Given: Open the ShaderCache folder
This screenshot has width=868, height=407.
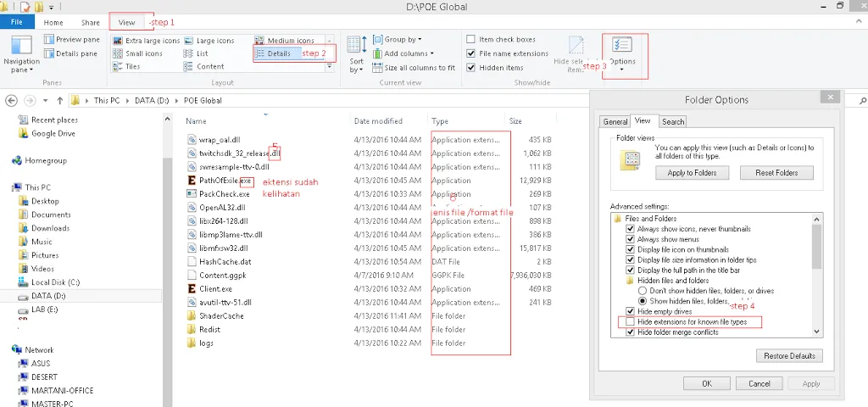Looking at the screenshot, I should coord(215,315).
